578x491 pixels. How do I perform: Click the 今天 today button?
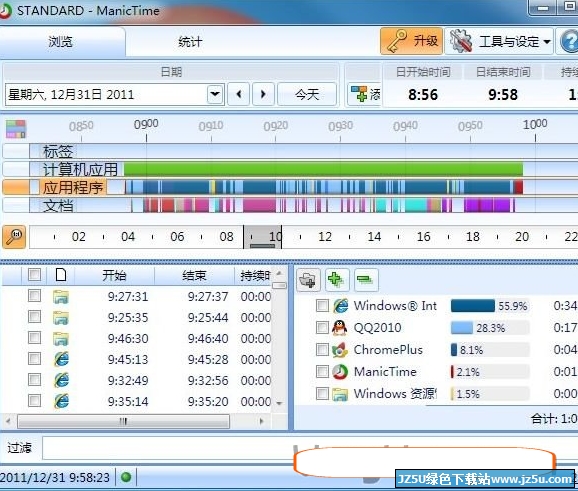click(307, 94)
